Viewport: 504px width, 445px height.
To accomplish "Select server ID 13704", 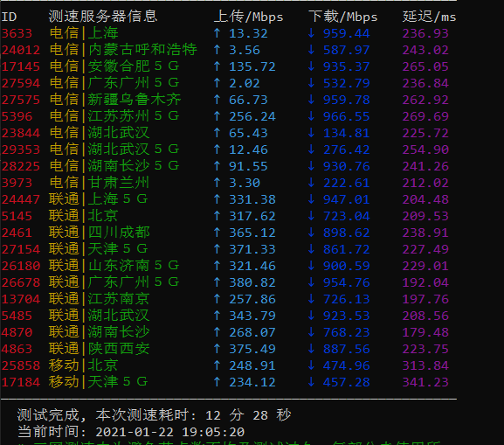I will point(21,299).
